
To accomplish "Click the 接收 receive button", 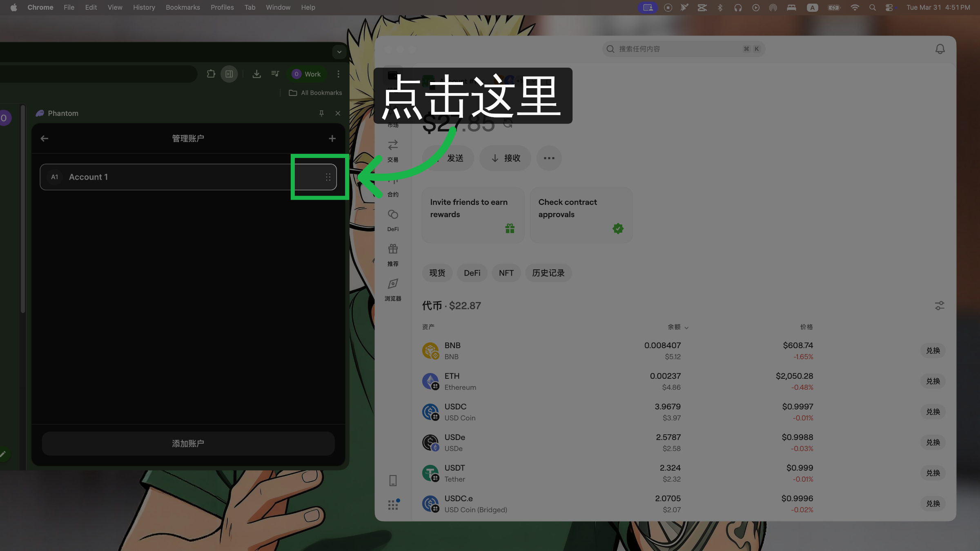I will [x=506, y=158].
